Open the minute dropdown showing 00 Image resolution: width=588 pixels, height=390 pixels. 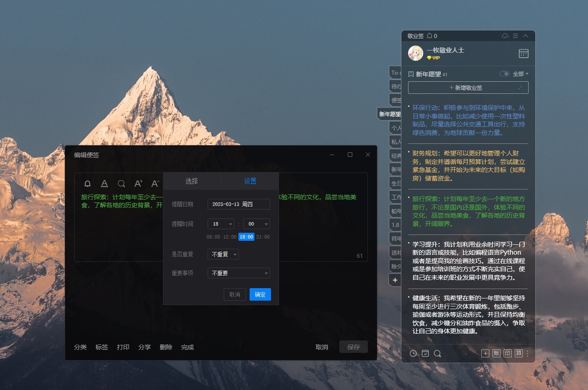click(x=257, y=224)
